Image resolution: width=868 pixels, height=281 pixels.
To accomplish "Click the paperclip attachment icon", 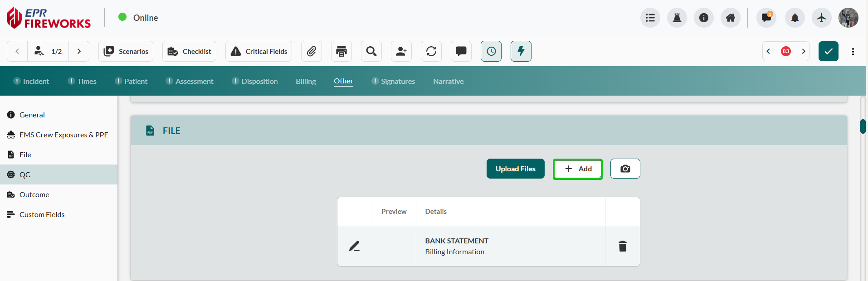I will pos(311,51).
